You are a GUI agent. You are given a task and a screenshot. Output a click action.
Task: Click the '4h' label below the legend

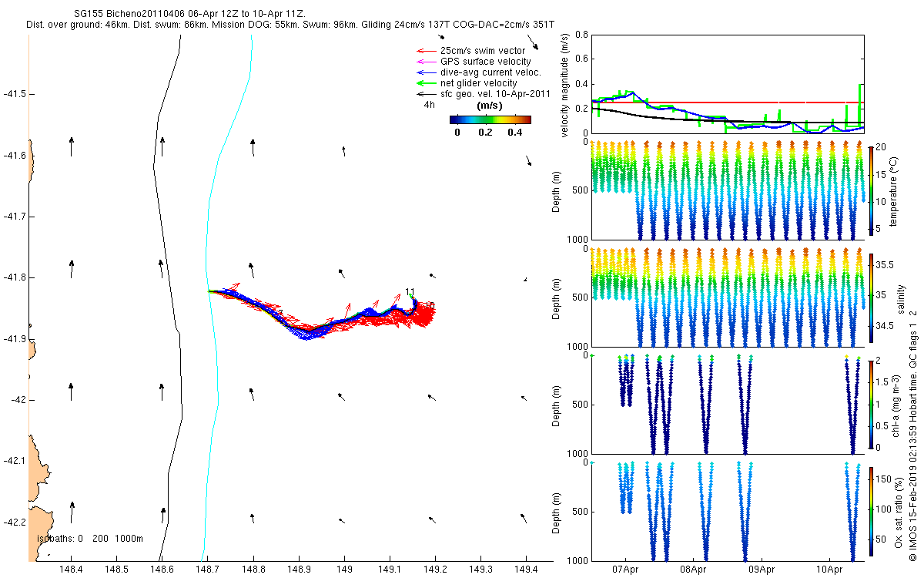point(430,104)
